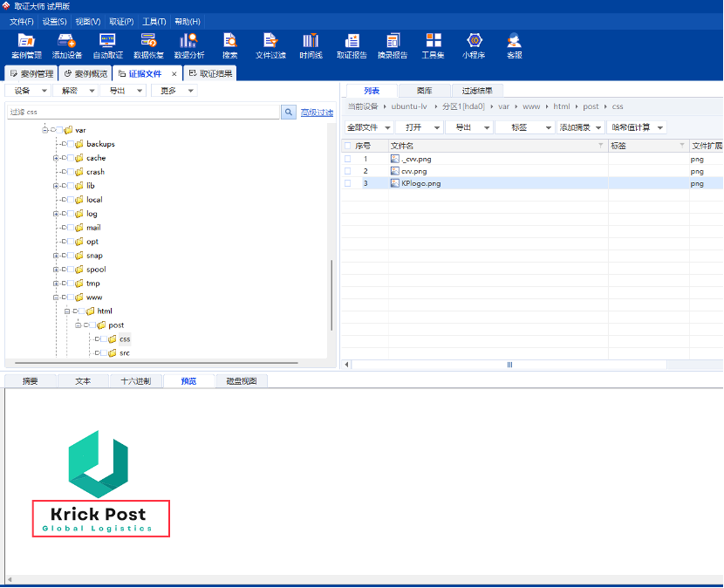Click the scroll-left arrow under file list

pos(346,365)
